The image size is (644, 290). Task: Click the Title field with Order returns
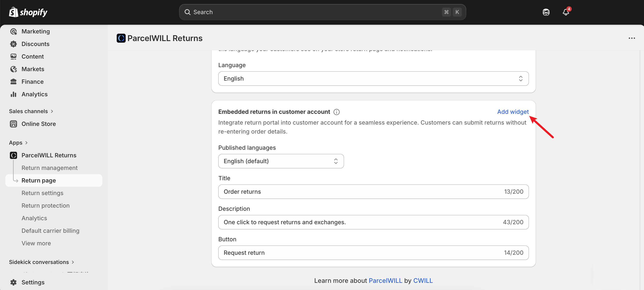pyautogui.click(x=360, y=191)
